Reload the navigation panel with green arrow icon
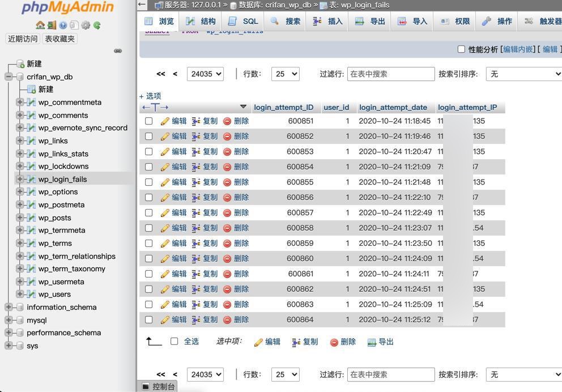 97,25
